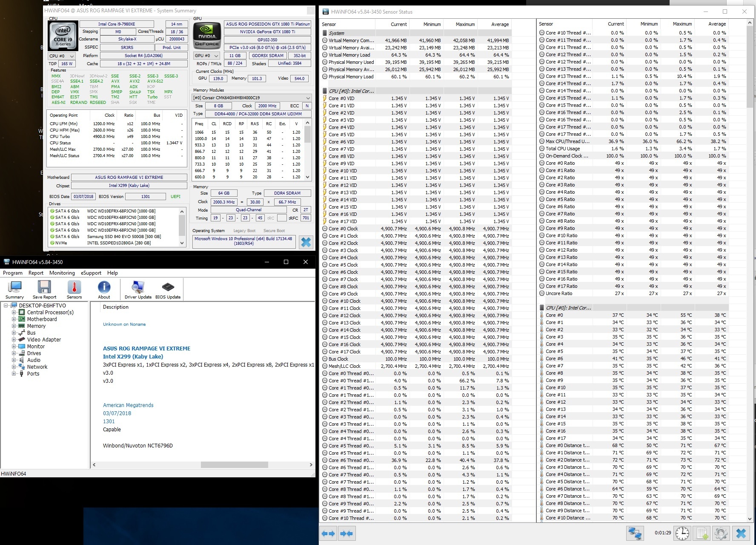Expand the Network tree node
Viewport: 756px width, 545px height.
[x=14, y=367]
